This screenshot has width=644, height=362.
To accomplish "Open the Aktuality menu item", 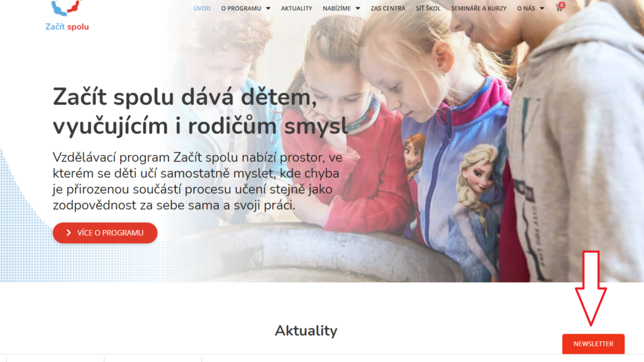I will (297, 8).
